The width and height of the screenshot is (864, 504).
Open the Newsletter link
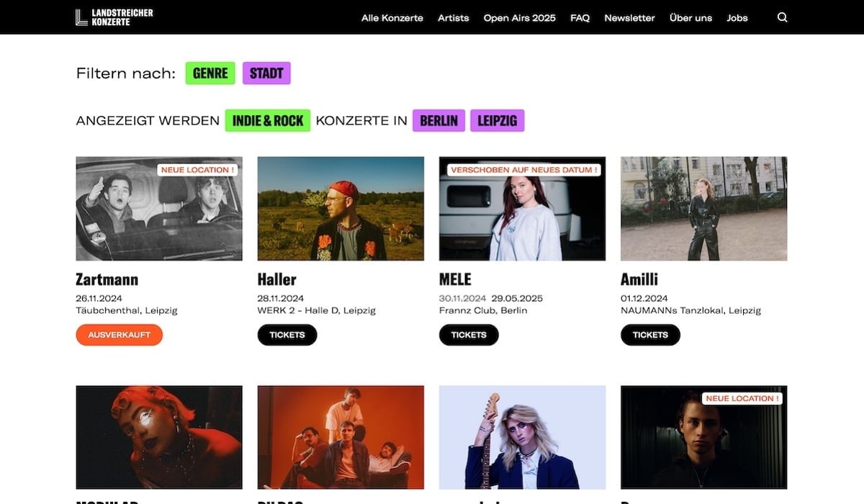click(x=630, y=18)
